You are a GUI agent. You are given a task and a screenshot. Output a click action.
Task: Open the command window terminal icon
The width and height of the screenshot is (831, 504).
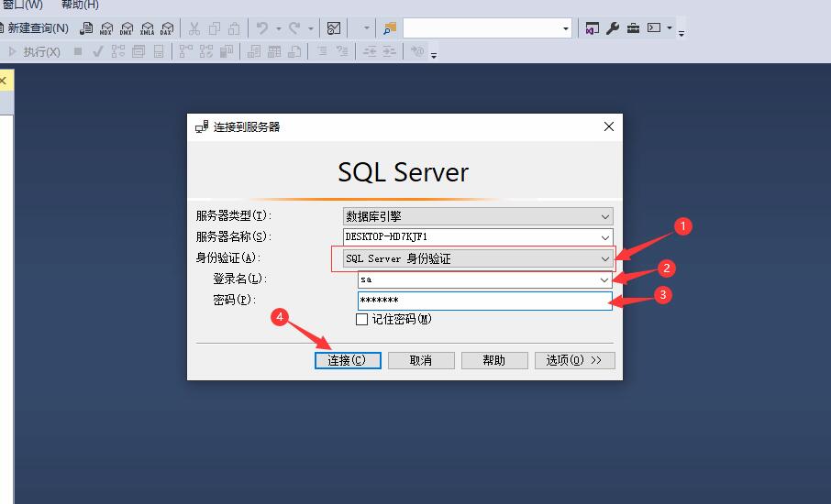pos(654,27)
